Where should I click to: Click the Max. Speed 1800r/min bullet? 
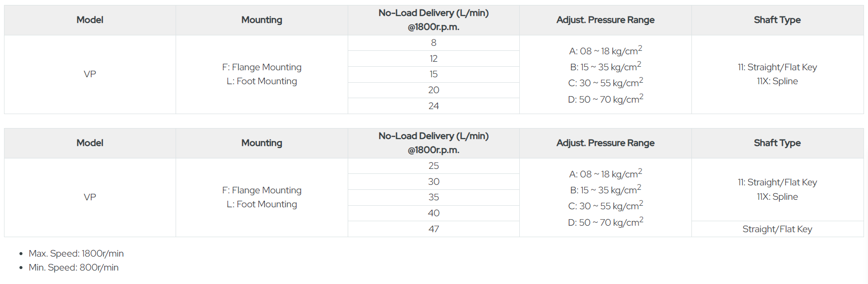(x=76, y=254)
